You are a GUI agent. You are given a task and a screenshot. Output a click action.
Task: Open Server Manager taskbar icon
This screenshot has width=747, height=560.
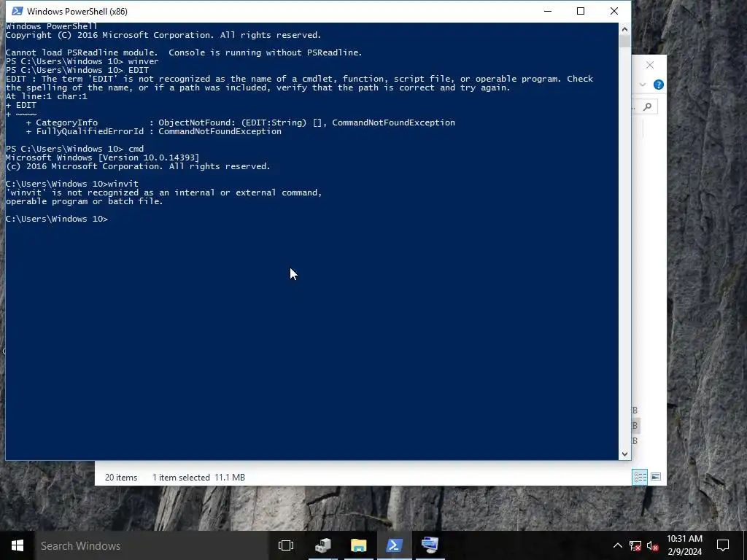point(323,545)
